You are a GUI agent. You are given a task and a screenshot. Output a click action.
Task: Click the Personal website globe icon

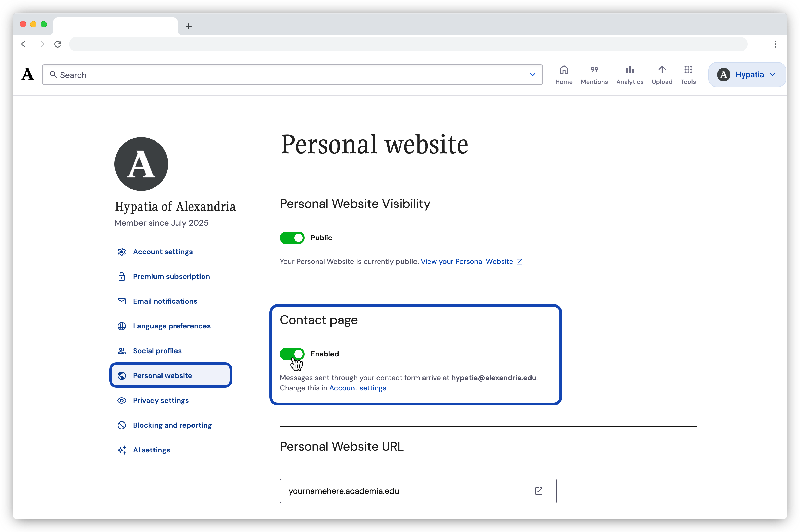121,375
